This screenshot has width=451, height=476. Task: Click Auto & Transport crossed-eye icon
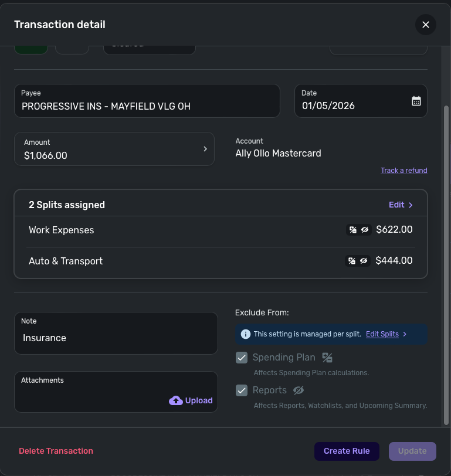(x=364, y=261)
